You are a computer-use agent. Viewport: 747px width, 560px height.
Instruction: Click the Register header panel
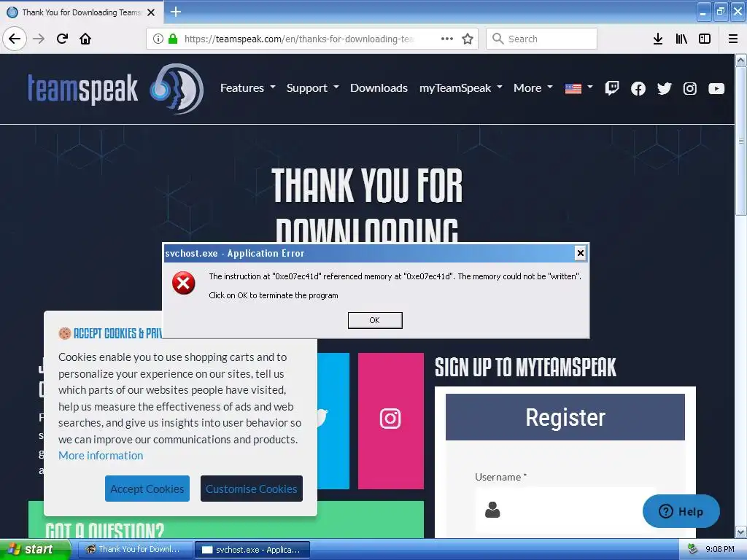pos(565,417)
